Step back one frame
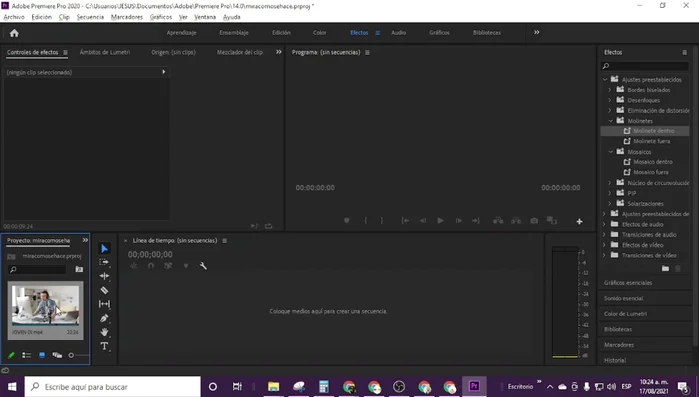Image resolution: width=699 pixels, height=397 pixels. 423,221
